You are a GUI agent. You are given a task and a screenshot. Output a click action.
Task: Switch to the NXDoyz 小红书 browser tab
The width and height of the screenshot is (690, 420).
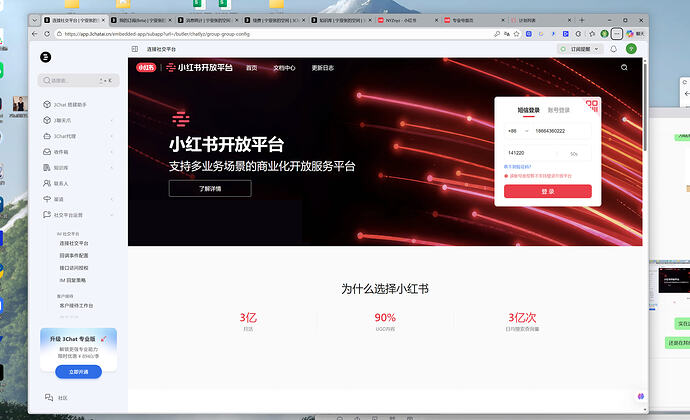tap(408, 20)
